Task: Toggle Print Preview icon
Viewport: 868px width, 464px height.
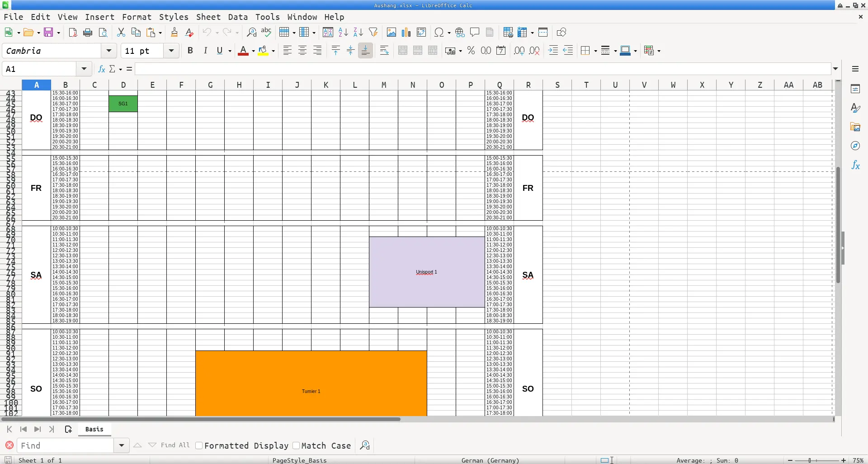Action: pyautogui.click(x=103, y=32)
